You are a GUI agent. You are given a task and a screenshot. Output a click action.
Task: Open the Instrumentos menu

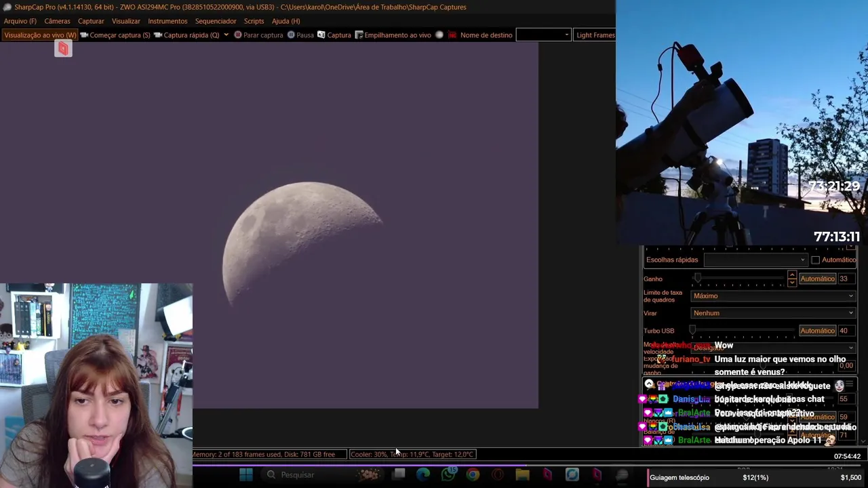click(167, 21)
